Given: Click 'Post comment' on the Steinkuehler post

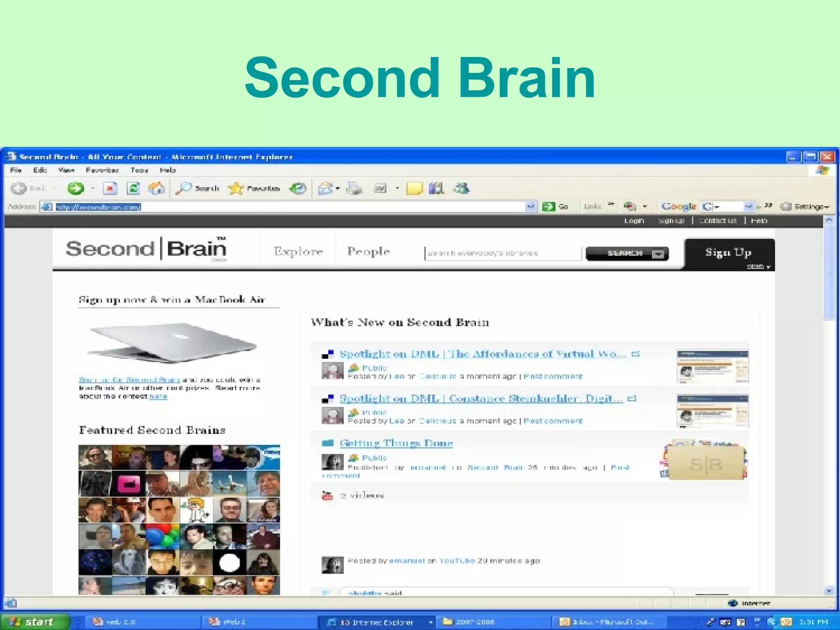Looking at the screenshot, I should 553,421.
